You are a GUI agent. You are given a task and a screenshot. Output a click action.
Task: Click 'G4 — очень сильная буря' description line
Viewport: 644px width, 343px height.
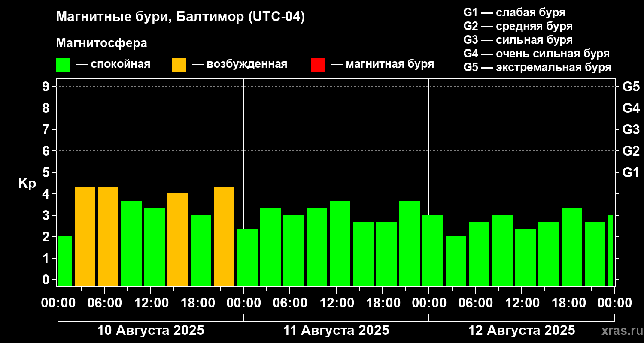tap(537, 54)
